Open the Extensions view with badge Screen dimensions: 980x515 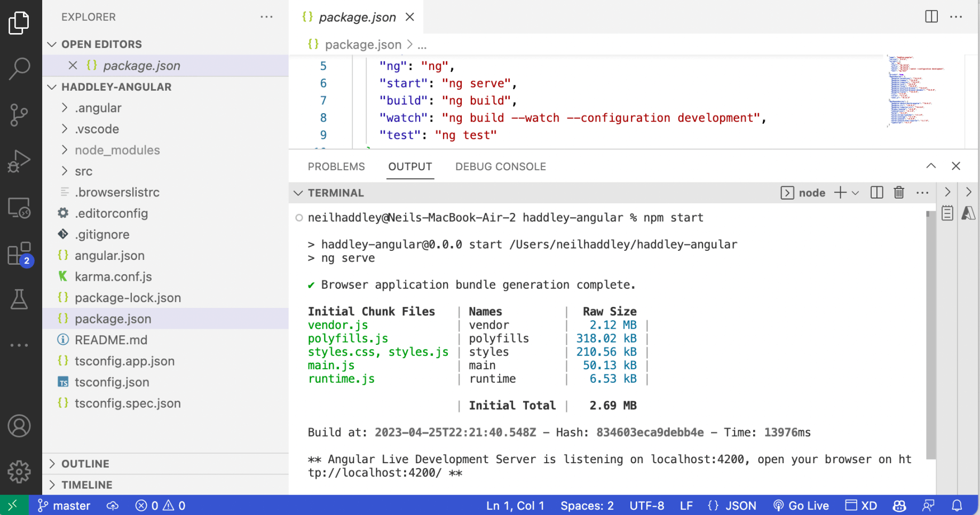pos(20,254)
